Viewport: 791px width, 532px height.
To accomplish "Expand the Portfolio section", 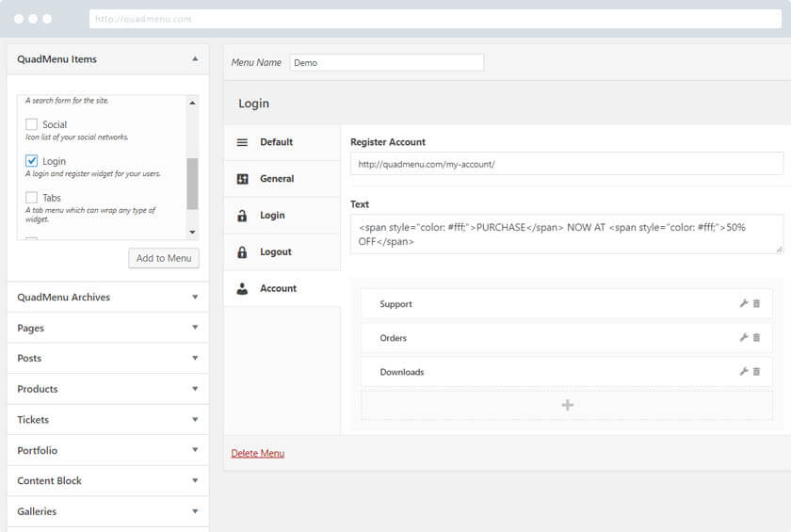I will (x=195, y=450).
